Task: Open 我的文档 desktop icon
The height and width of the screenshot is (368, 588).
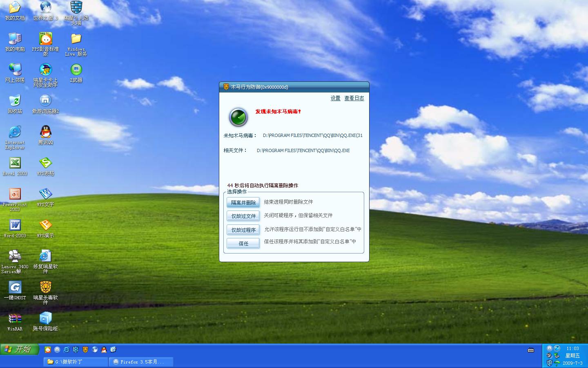Action: [x=15, y=11]
